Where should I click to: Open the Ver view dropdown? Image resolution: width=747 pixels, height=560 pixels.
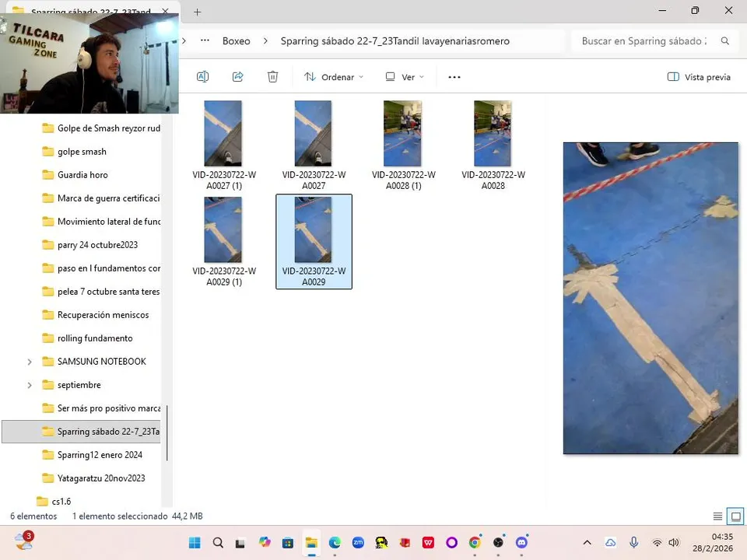coord(405,77)
